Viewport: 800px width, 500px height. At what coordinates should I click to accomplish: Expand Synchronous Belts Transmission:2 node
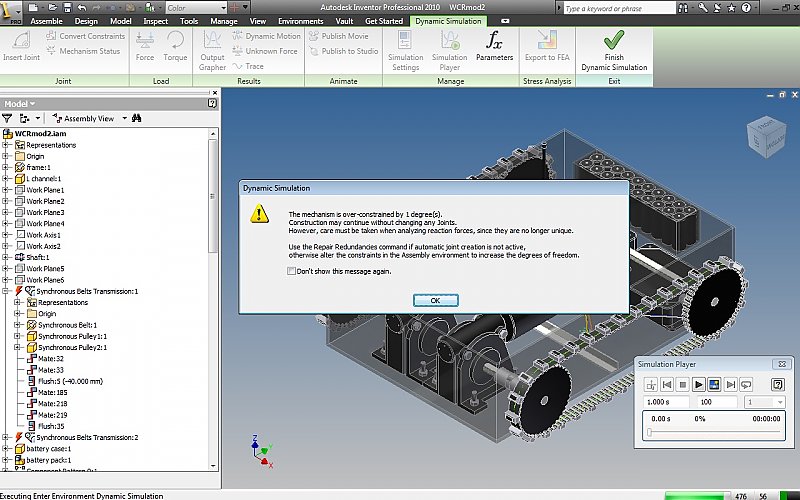(x=6, y=437)
